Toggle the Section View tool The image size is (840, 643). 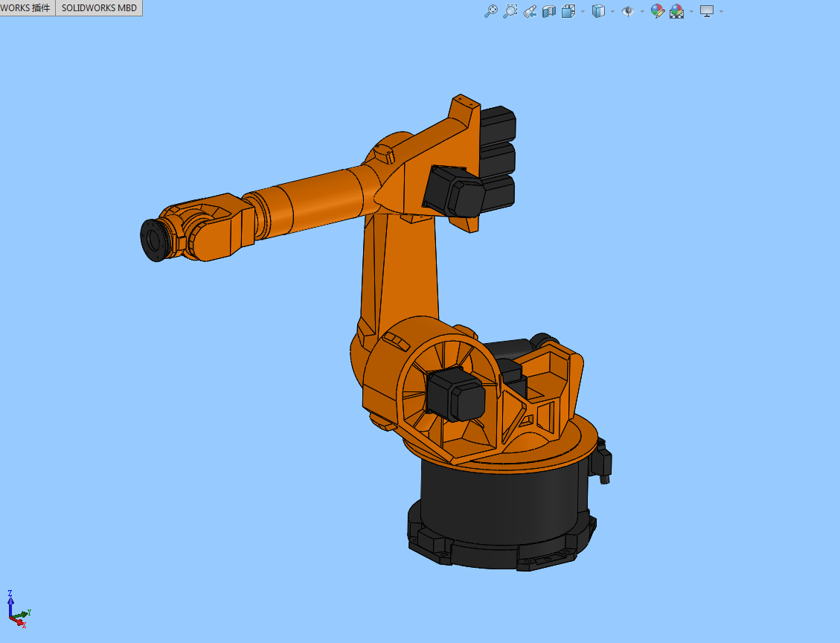pyautogui.click(x=549, y=11)
